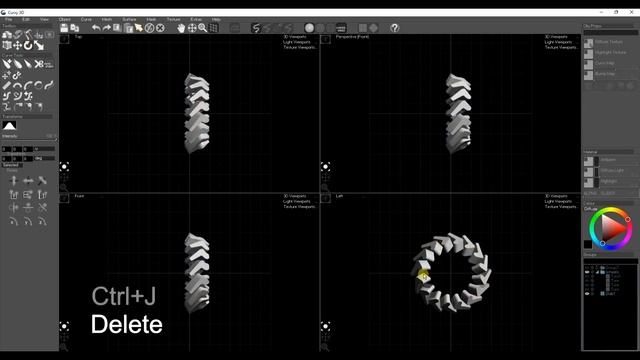The width and height of the screenshot is (640, 360).
Task: Click the diamond icon in top toolbar
Action: coord(373,28)
